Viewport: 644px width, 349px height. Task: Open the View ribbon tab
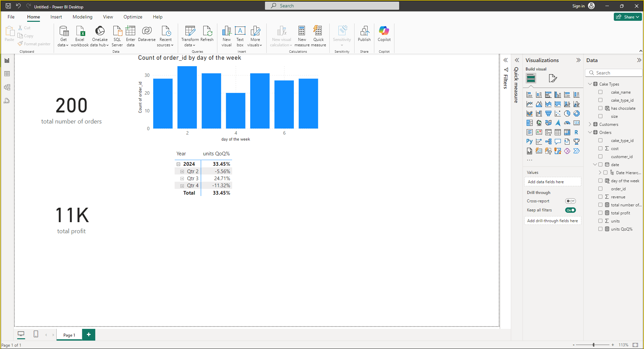(x=108, y=17)
